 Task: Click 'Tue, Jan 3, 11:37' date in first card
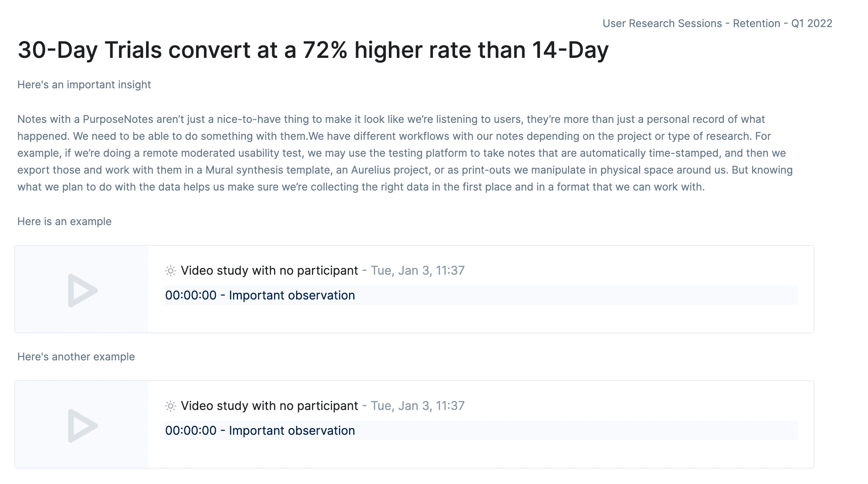click(x=417, y=271)
